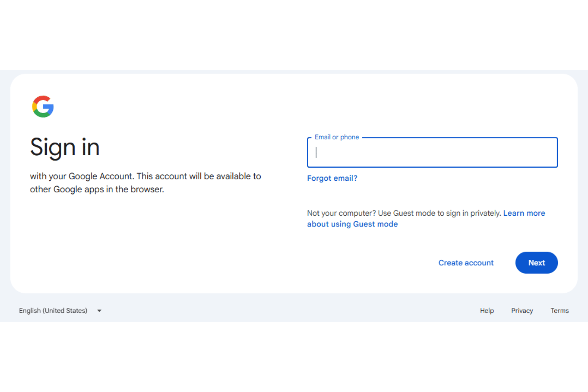588x392 pixels.
Task: Focus the Email or phone field
Action: [432, 153]
